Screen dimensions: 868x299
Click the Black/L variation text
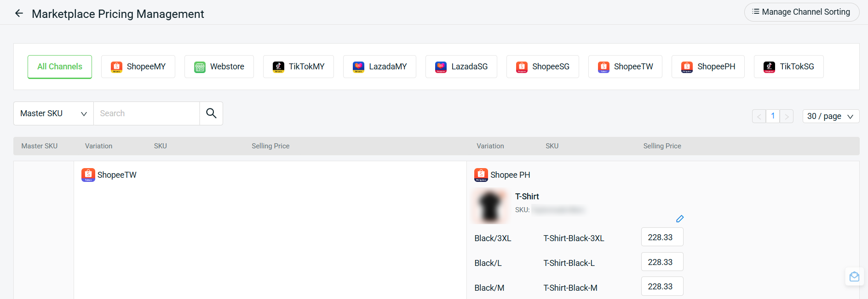click(x=488, y=263)
